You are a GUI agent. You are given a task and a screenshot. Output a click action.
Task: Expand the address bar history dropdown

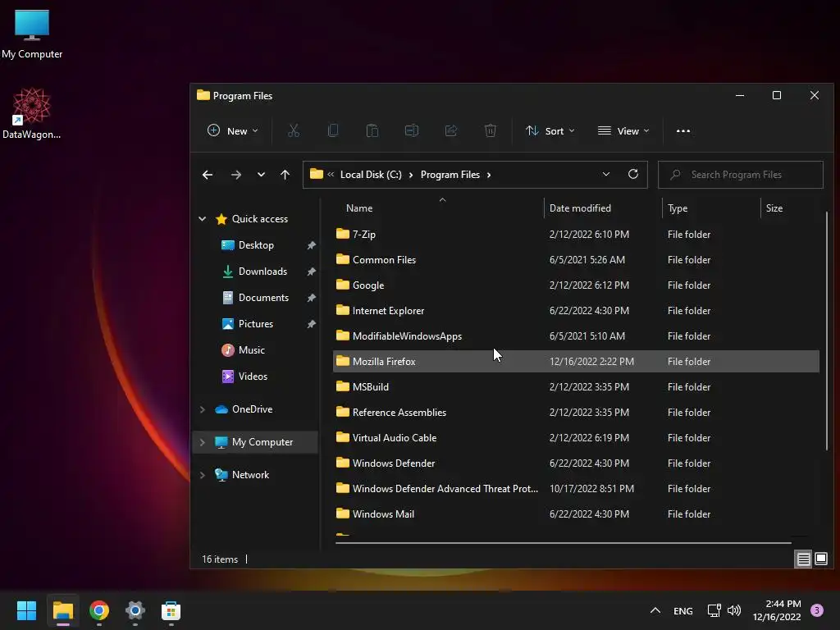click(606, 174)
